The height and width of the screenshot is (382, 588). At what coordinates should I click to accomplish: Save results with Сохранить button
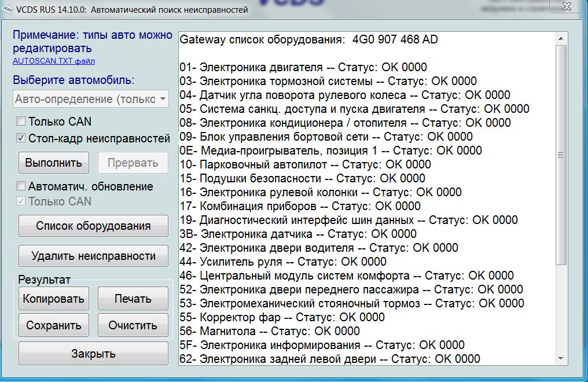tap(54, 325)
